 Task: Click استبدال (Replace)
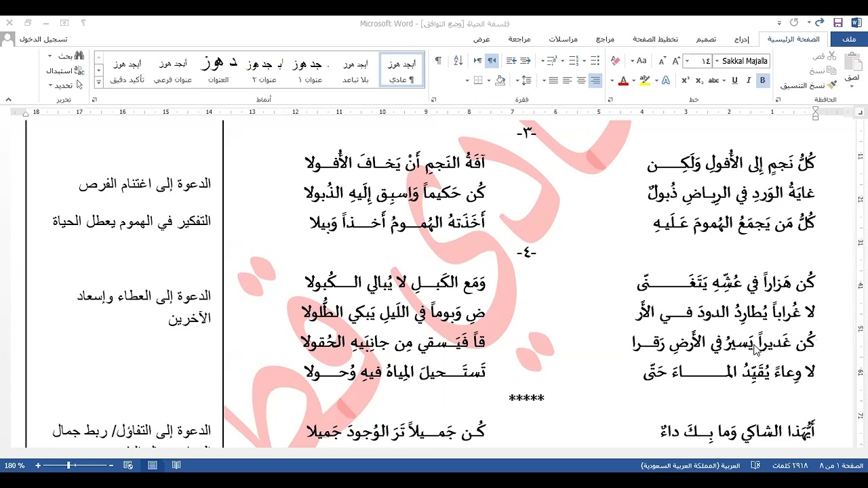[x=65, y=70]
